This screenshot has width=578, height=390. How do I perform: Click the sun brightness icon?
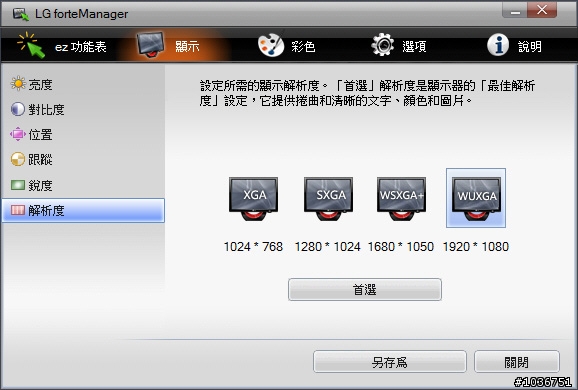pos(18,84)
